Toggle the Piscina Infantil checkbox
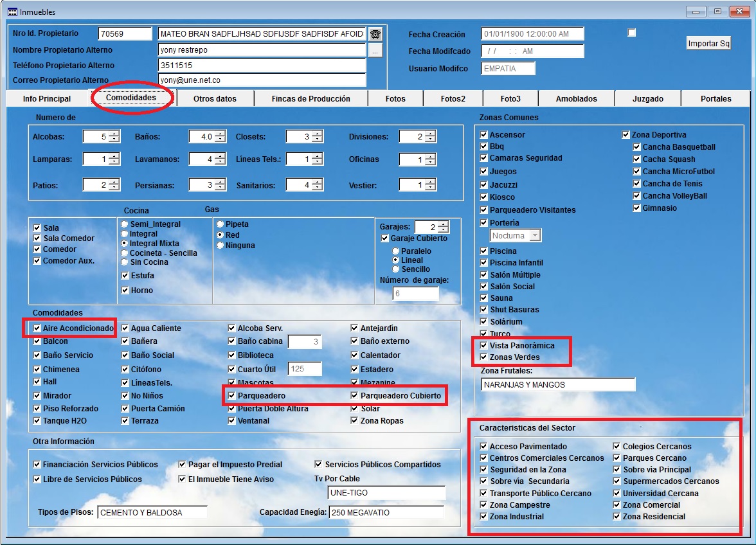 (484, 263)
